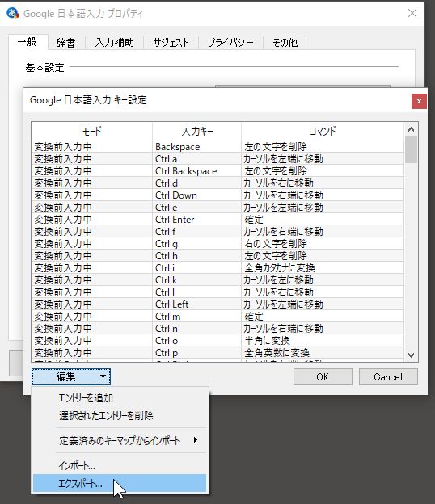Click the Google Japanese Input app icon
Screen dimensions: 435x504
[13, 13]
